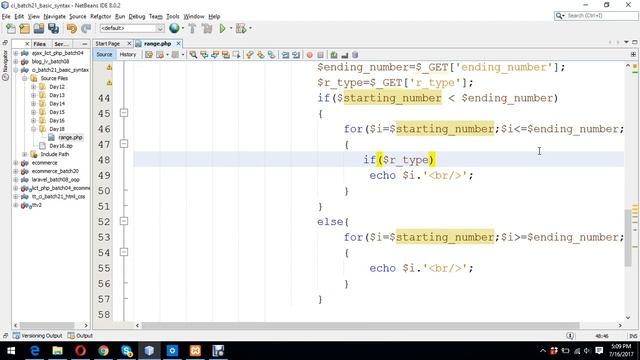The height and width of the screenshot is (360, 640).
Task: Open File Explorer from the taskbar
Action: tap(58, 351)
